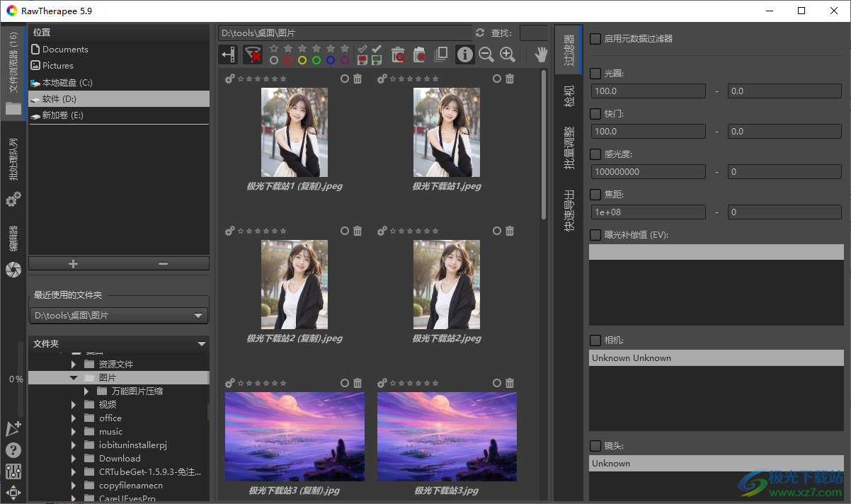Expand the office folder node
Screen dimensions: 851x504
74,418
